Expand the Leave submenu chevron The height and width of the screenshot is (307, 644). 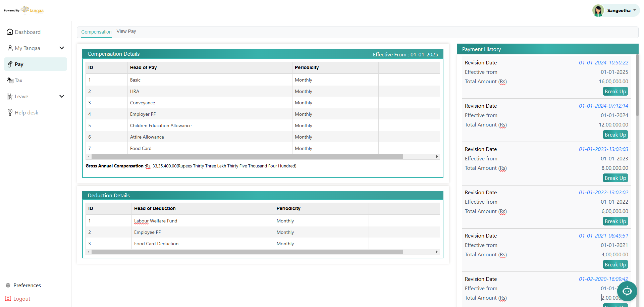[62, 96]
